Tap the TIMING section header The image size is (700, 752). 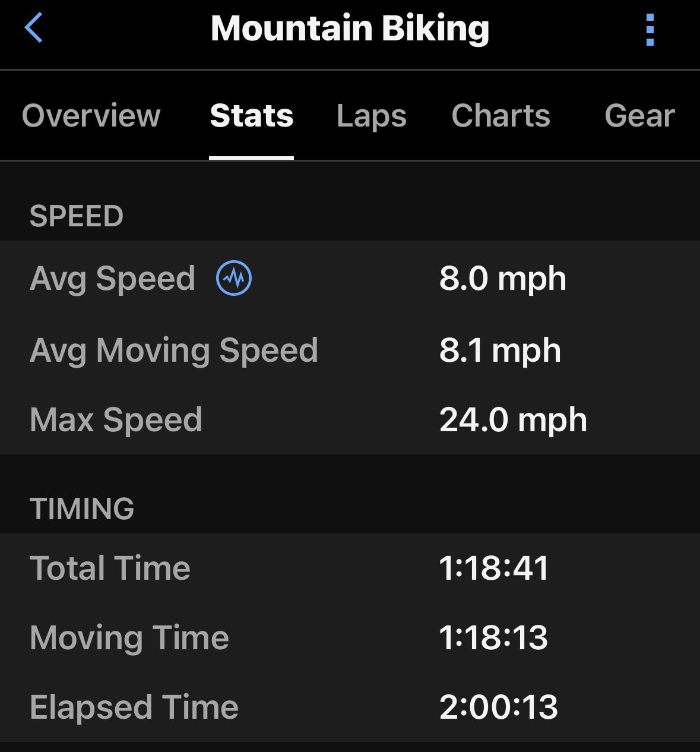82,508
